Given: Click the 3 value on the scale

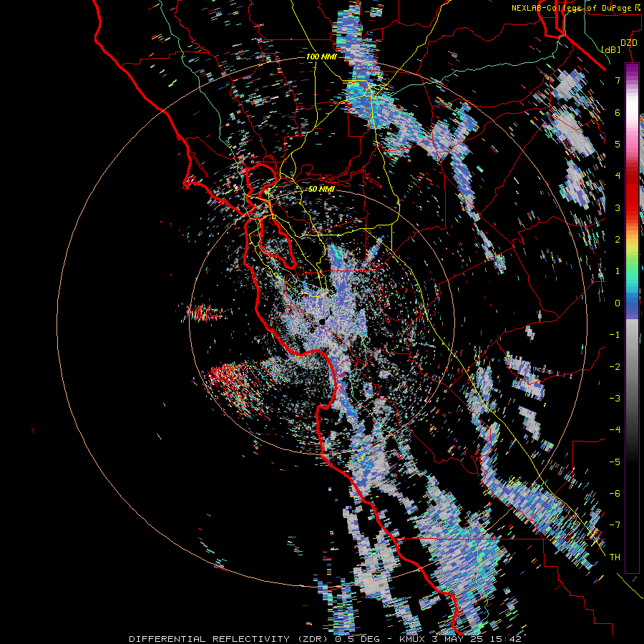Looking at the screenshot, I should (618, 208).
